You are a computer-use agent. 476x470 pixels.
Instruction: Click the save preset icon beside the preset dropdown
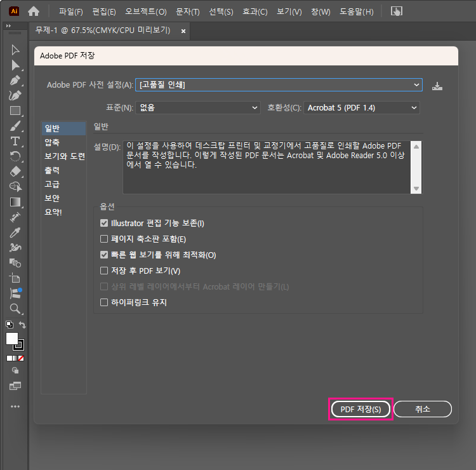437,86
